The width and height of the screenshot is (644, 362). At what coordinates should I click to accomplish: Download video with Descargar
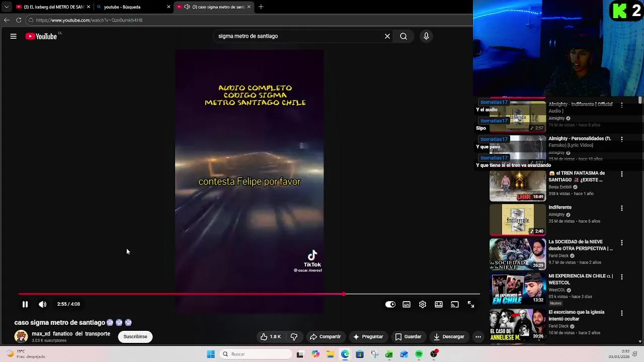click(449, 337)
